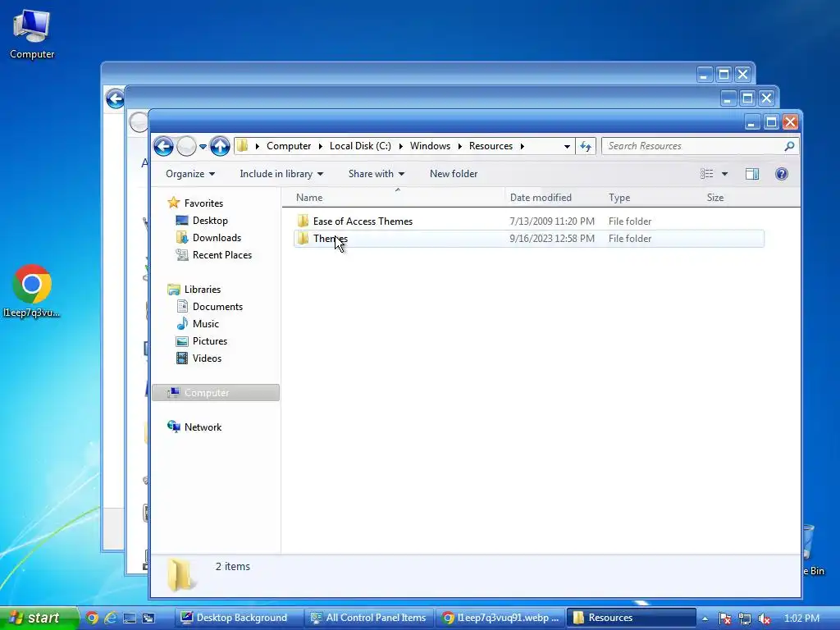
Task: Click the search magnifier icon
Action: tap(789, 146)
